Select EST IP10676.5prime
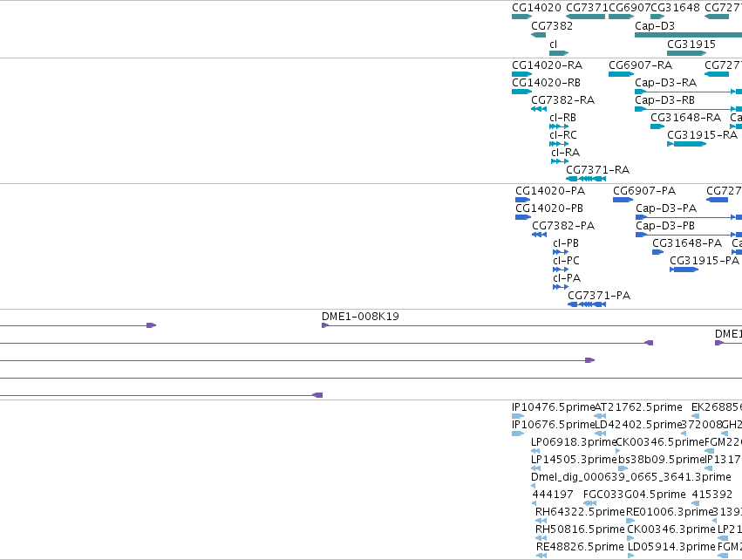Image resolution: width=742 pixels, height=560 pixels. pyautogui.click(x=518, y=434)
